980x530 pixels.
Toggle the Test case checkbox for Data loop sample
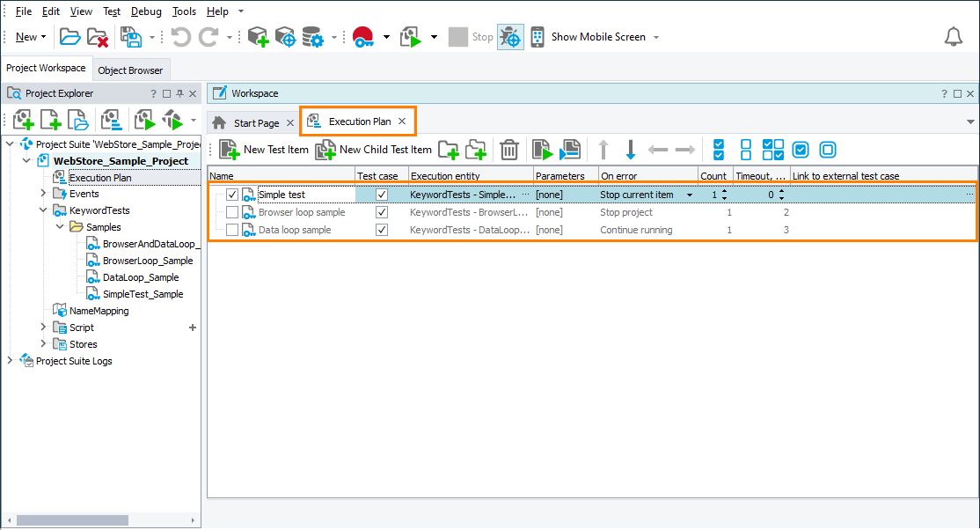click(381, 229)
